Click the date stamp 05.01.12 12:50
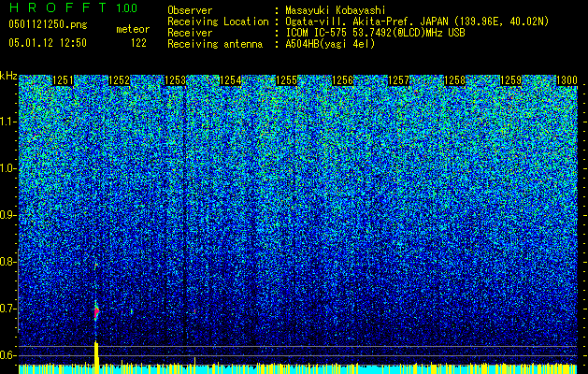 click(48, 43)
